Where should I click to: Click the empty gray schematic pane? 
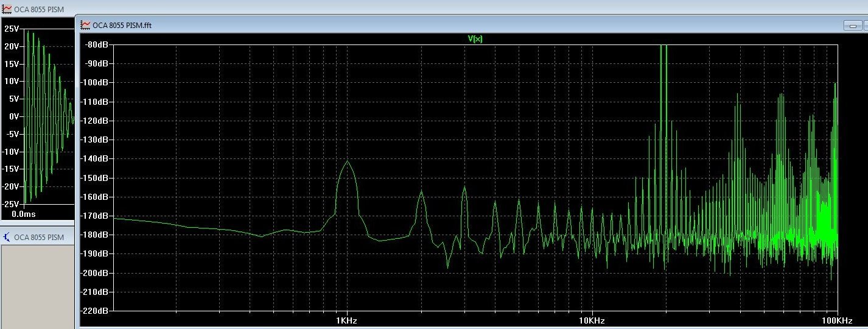(x=37, y=286)
